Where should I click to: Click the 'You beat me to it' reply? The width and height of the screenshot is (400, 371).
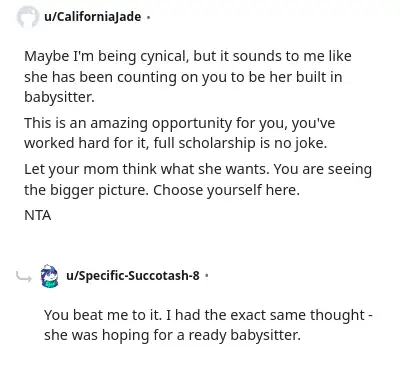coord(208,325)
